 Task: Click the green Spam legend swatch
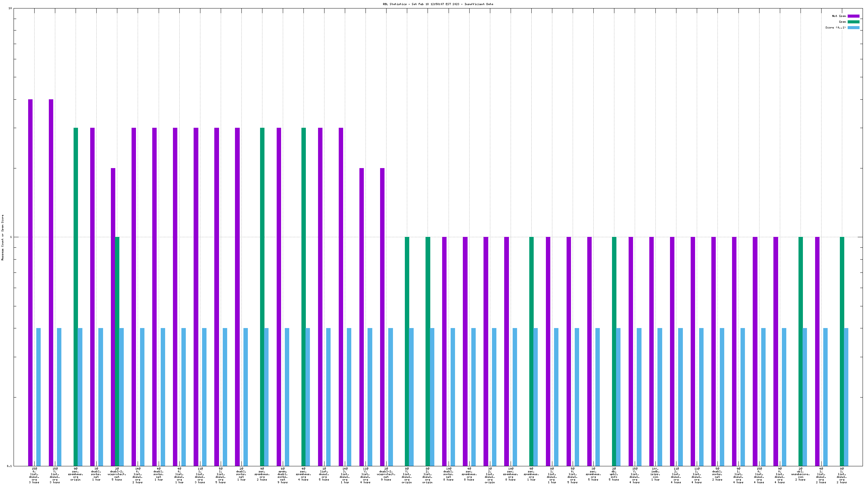tap(853, 22)
